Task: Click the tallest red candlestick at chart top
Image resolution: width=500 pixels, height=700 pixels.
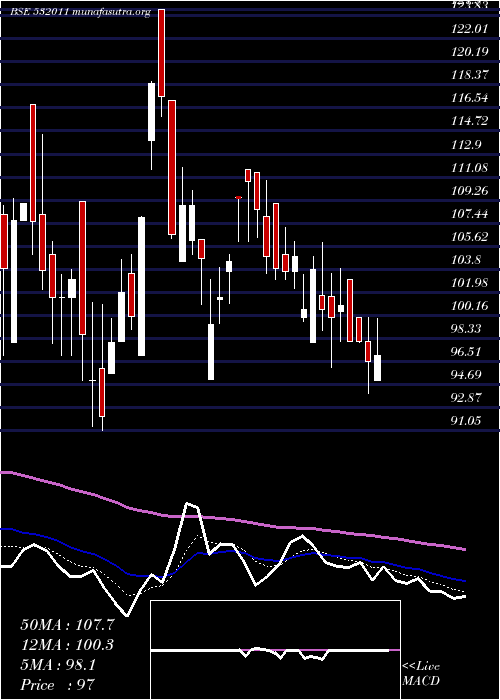Action: 161,53
